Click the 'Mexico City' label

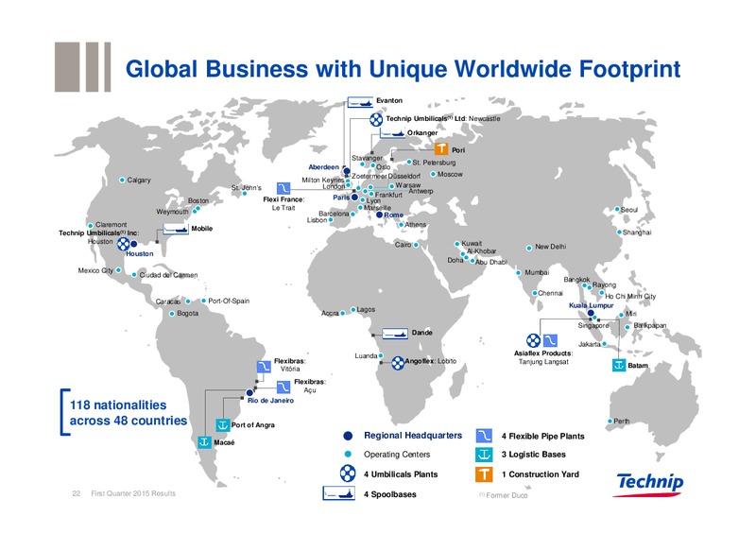coord(95,270)
